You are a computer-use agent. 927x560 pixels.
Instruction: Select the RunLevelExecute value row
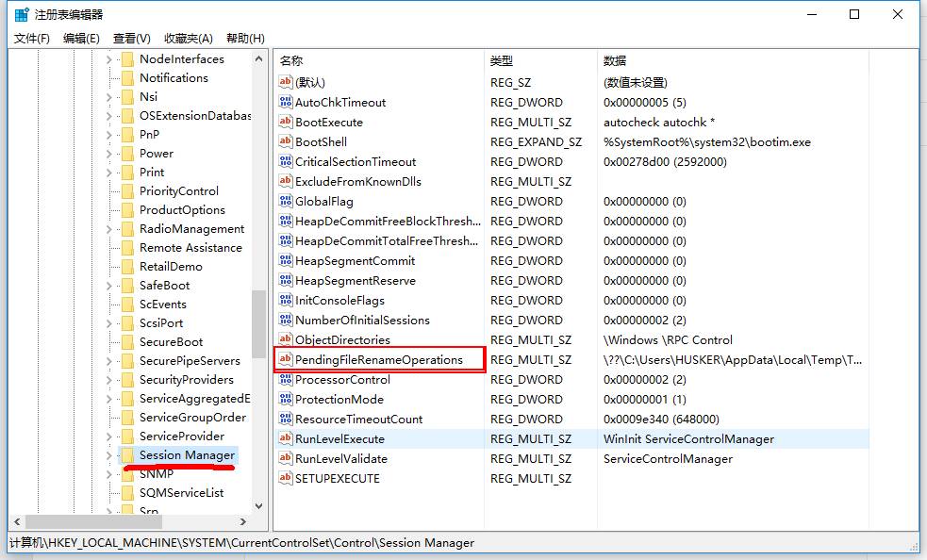339,438
